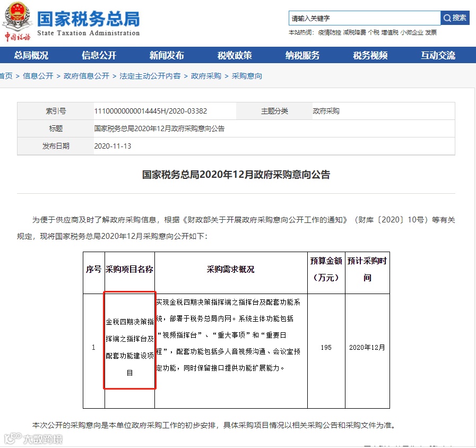Select hot keyword 疫情防控
The width and height of the screenshot is (476, 448).
pyautogui.click(x=330, y=32)
